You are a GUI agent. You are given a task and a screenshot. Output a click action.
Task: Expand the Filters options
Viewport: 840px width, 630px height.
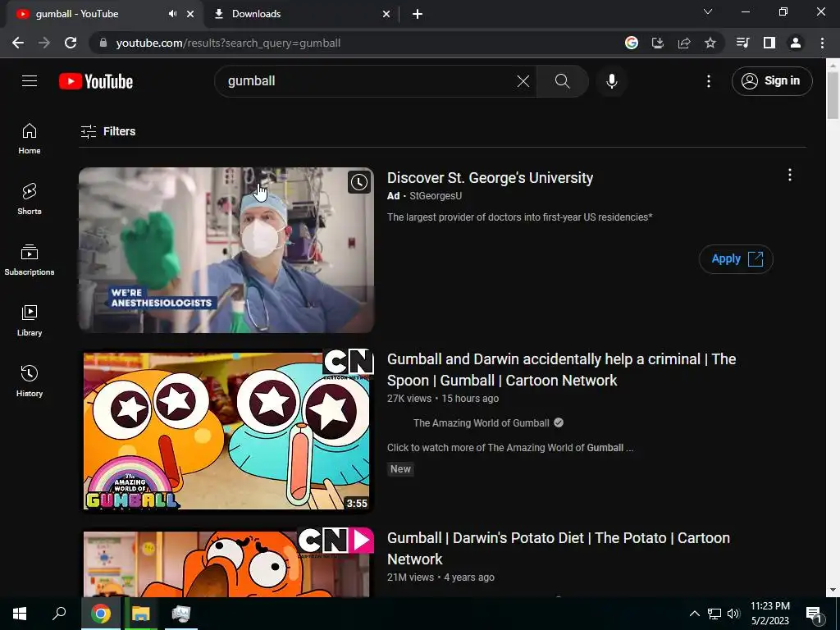107,131
